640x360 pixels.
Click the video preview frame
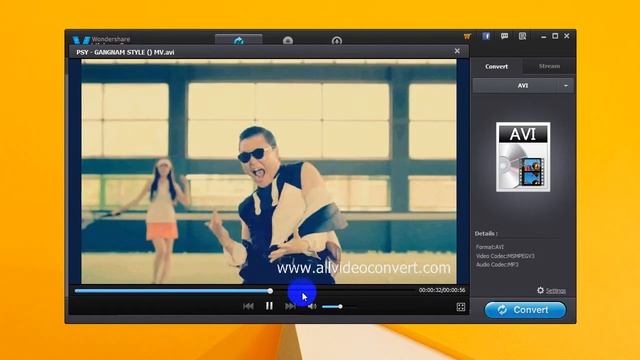269,171
